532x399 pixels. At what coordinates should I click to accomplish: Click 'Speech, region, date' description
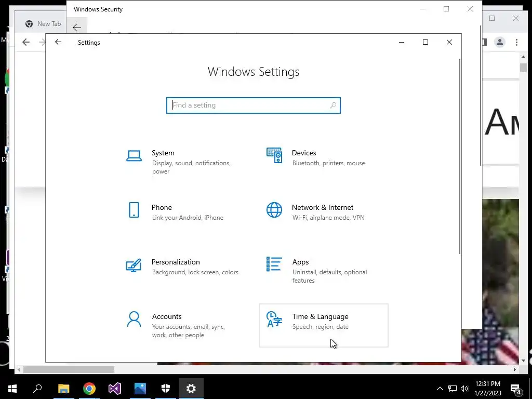[320, 327]
